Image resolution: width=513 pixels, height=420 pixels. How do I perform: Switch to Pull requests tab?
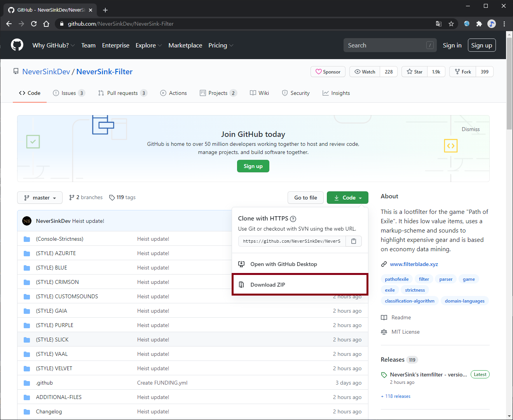click(x=122, y=93)
